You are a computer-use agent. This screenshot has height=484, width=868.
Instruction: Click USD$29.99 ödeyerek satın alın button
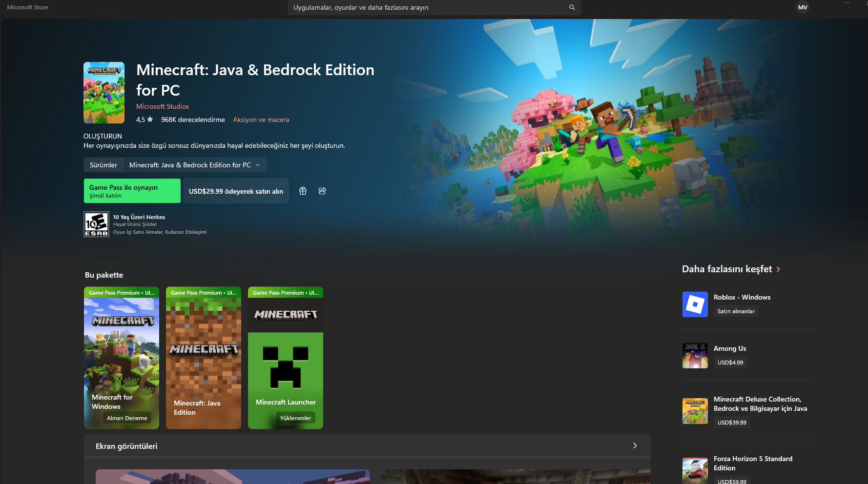[x=236, y=191]
